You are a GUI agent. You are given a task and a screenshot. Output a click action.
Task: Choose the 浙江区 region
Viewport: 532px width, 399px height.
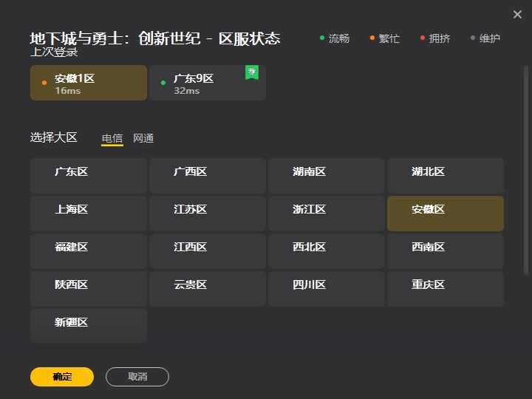(327, 214)
